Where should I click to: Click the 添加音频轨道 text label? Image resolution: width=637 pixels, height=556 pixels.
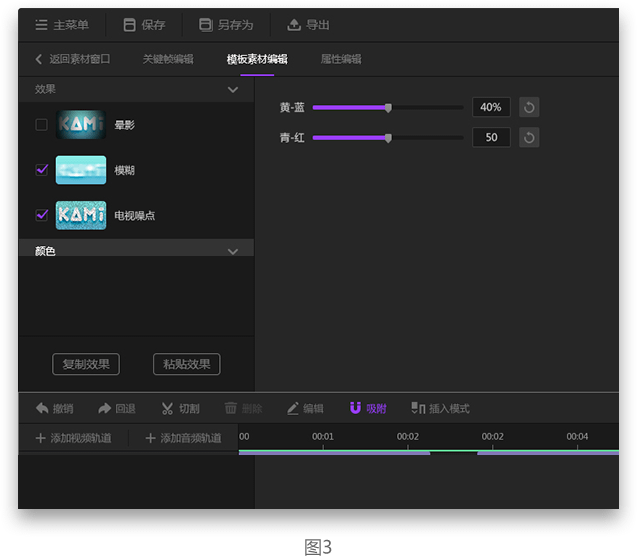[x=191, y=438]
